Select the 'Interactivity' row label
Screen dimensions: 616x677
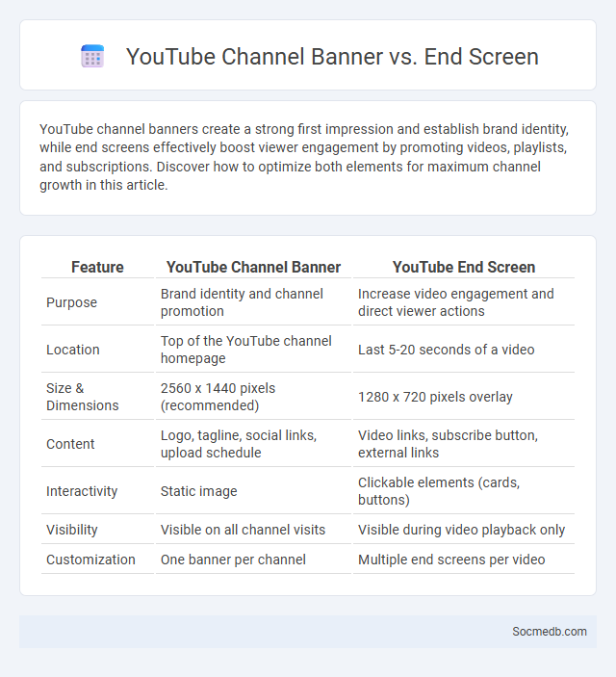(82, 491)
